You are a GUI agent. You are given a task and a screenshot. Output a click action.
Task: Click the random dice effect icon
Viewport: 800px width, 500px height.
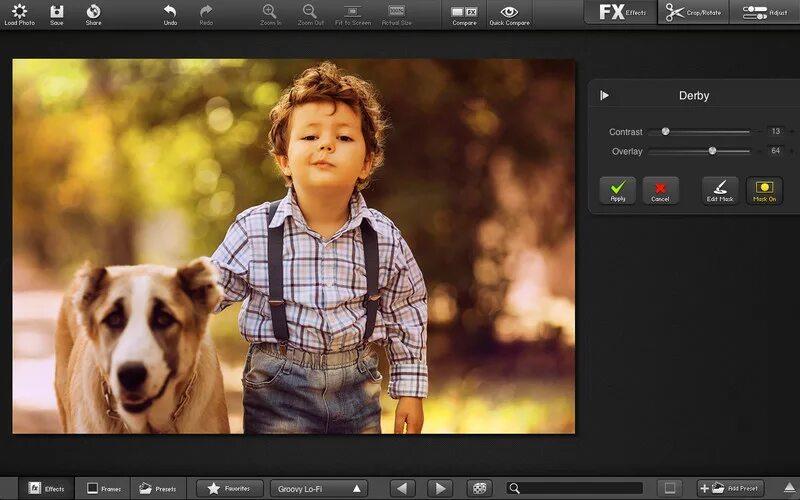479,488
